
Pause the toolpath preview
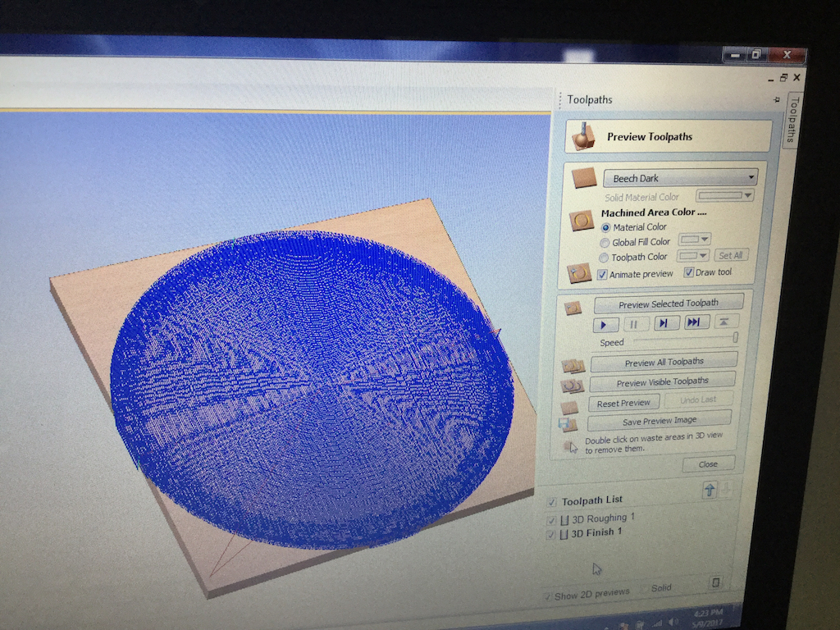coord(636,323)
